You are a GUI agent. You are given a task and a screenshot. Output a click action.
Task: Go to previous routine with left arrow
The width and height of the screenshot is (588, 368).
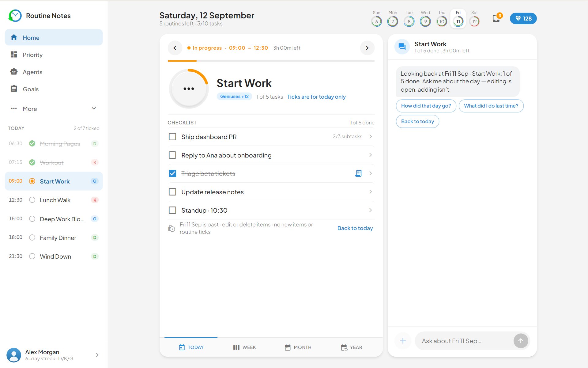pyautogui.click(x=175, y=48)
